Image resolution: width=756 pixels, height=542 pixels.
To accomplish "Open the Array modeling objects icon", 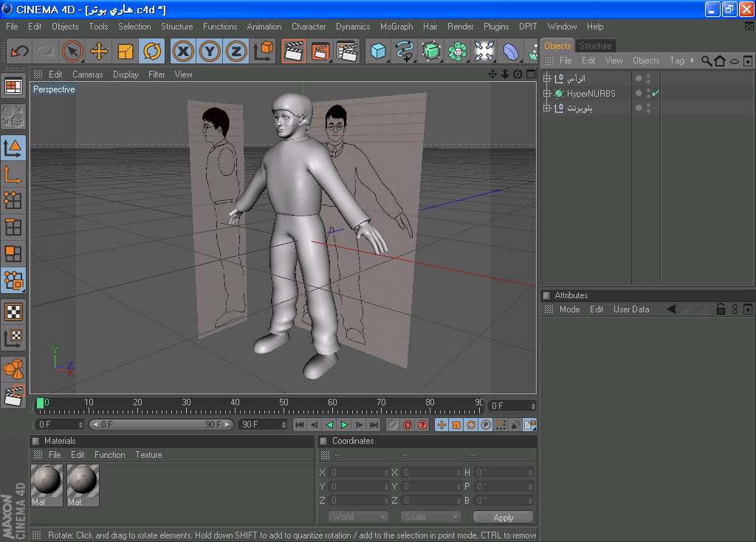I will 458,51.
